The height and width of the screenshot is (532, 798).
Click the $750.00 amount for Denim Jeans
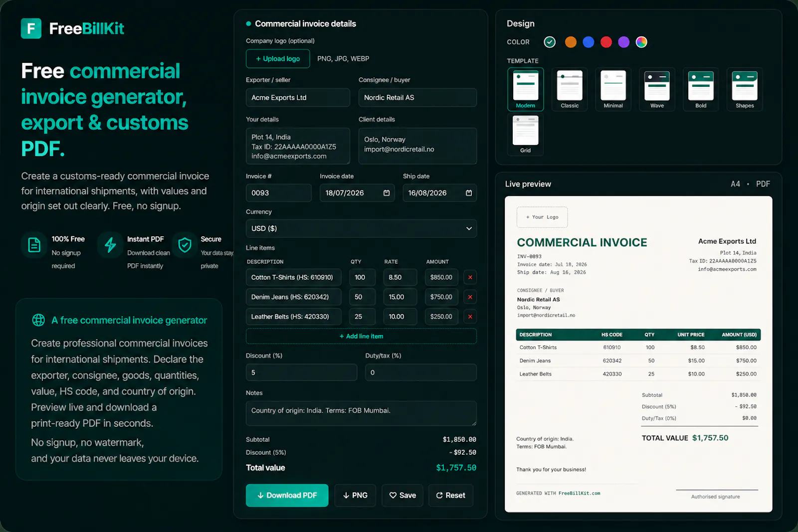pyautogui.click(x=441, y=297)
